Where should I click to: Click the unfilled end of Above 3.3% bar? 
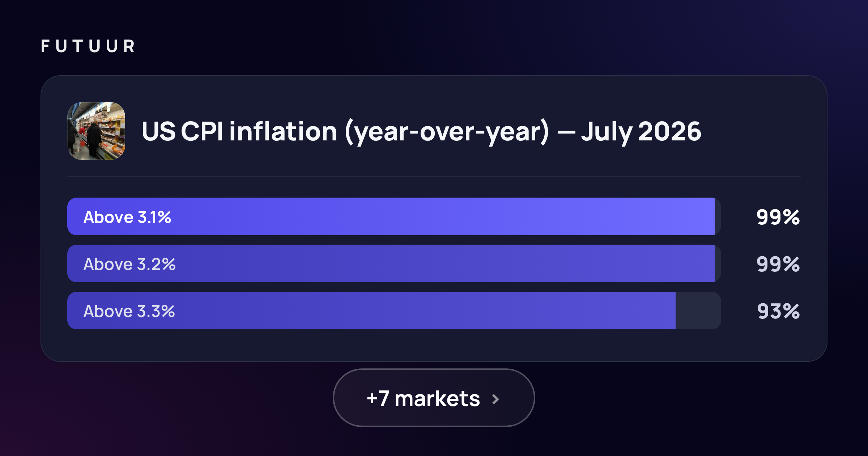[x=698, y=311]
